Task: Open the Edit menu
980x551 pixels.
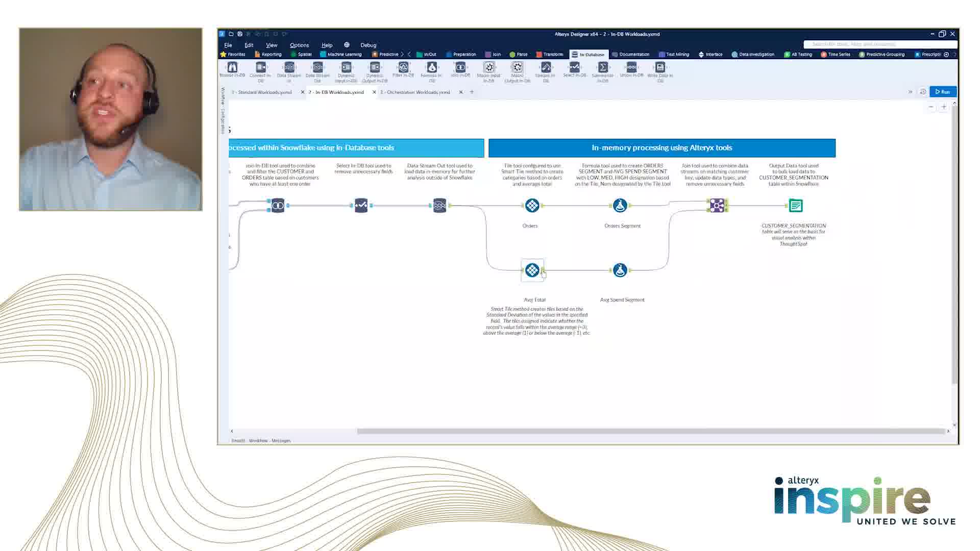Action: click(x=249, y=45)
